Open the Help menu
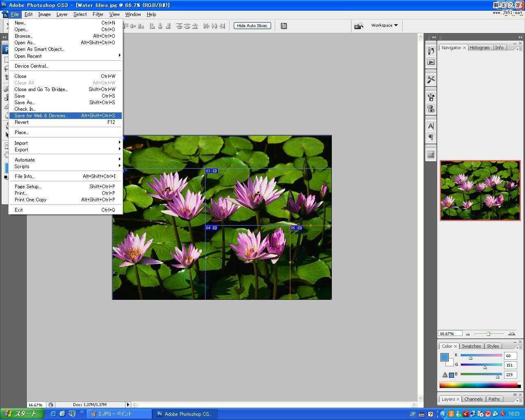This screenshot has width=525, height=420. click(151, 14)
